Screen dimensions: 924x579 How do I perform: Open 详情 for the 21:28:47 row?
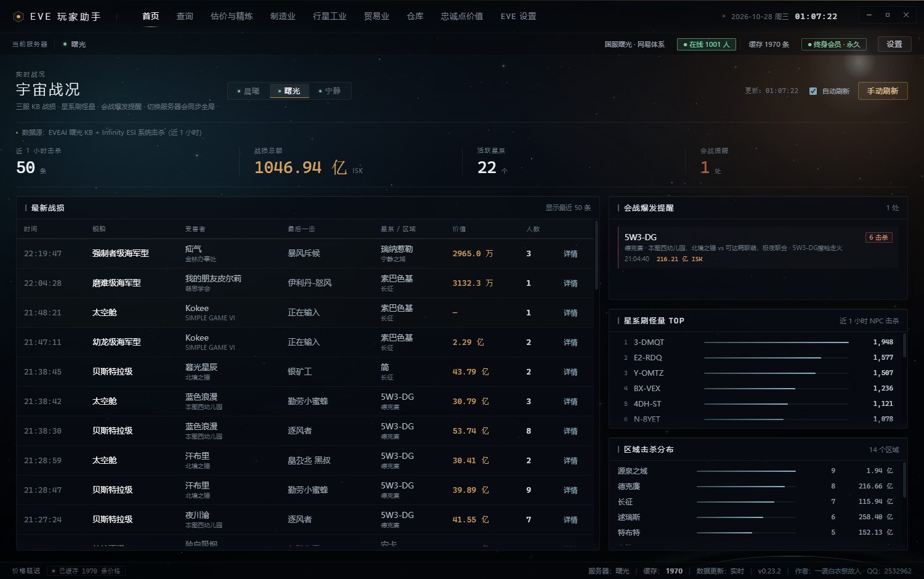point(570,490)
